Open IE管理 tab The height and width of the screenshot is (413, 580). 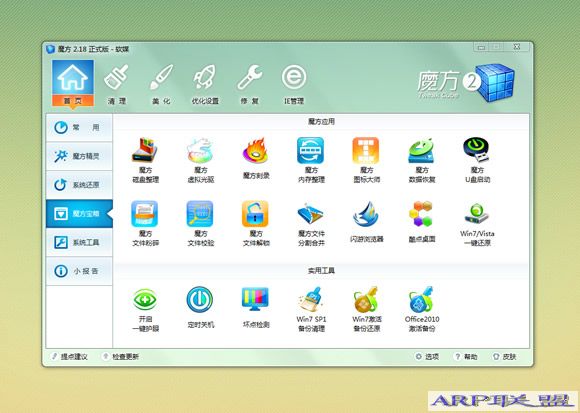point(294,84)
